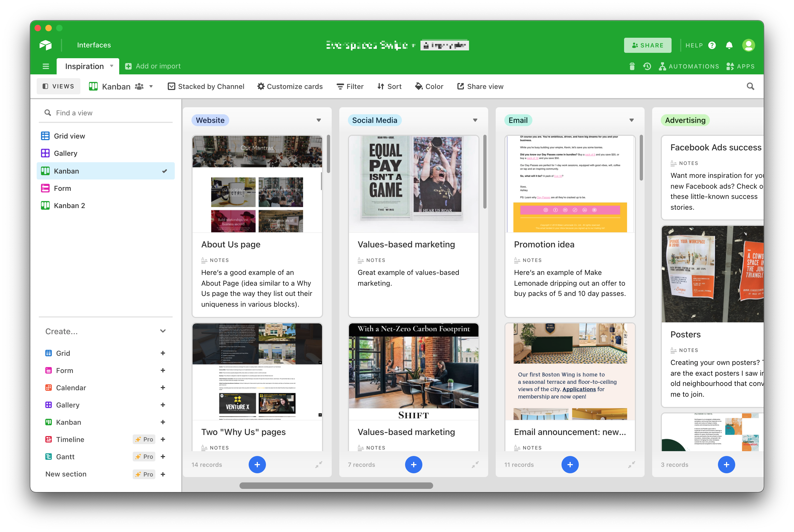Screen dimensions: 794x532
Task: Click Share view
Action: pos(480,87)
